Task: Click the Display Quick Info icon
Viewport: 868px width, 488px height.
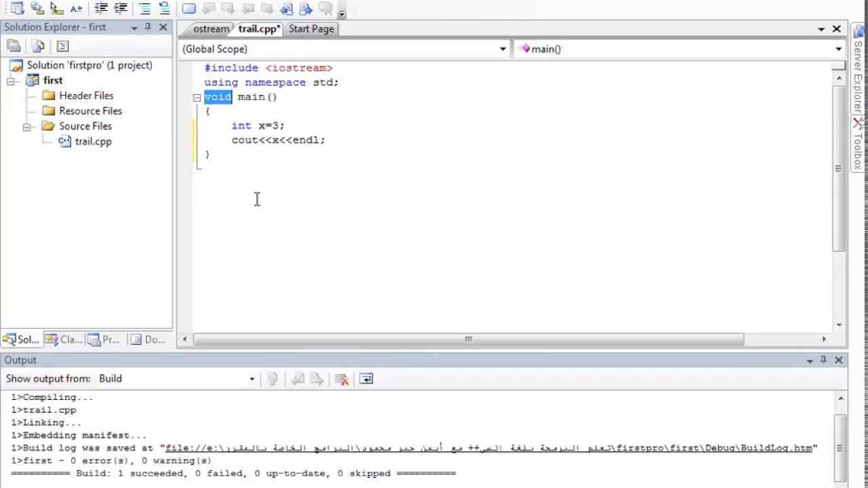Action: (x=57, y=9)
